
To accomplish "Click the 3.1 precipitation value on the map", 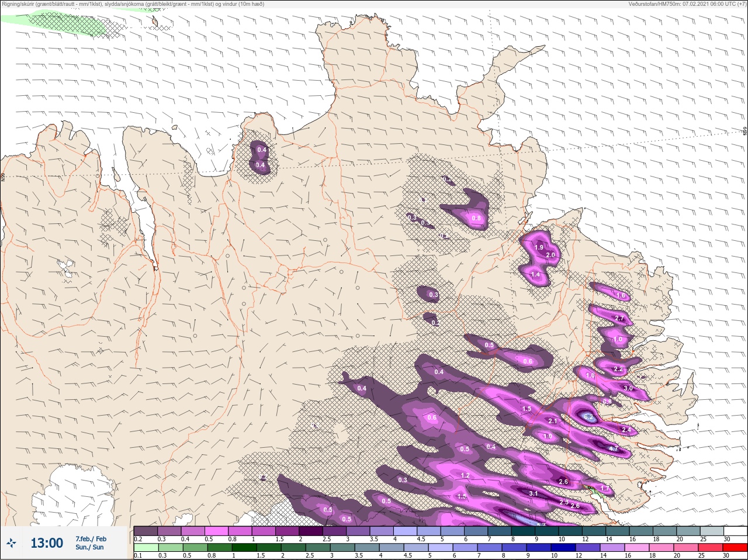I will coord(534,493).
